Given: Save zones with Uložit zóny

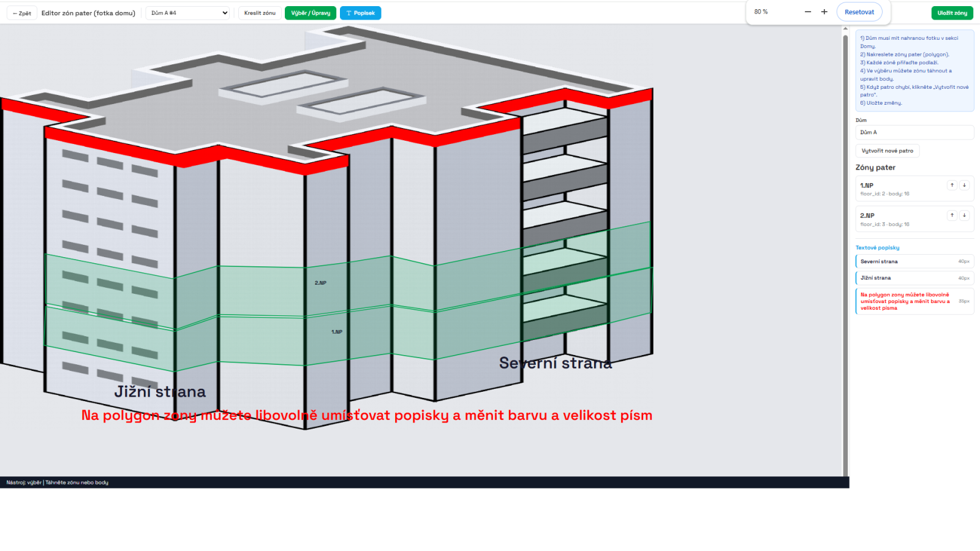Looking at the screenshot, I should pyautogui.click(x=952, y=13).
